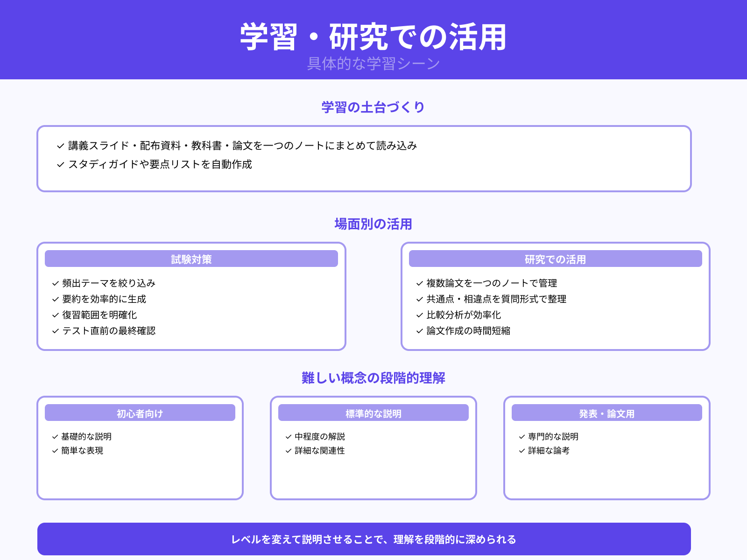
Task: Select the 標準的な説明 header
Action: click(373, 413)
